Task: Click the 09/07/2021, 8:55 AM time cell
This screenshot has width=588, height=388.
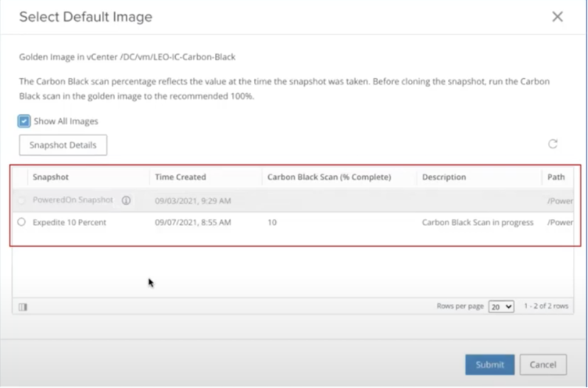Action: point(193,222)
